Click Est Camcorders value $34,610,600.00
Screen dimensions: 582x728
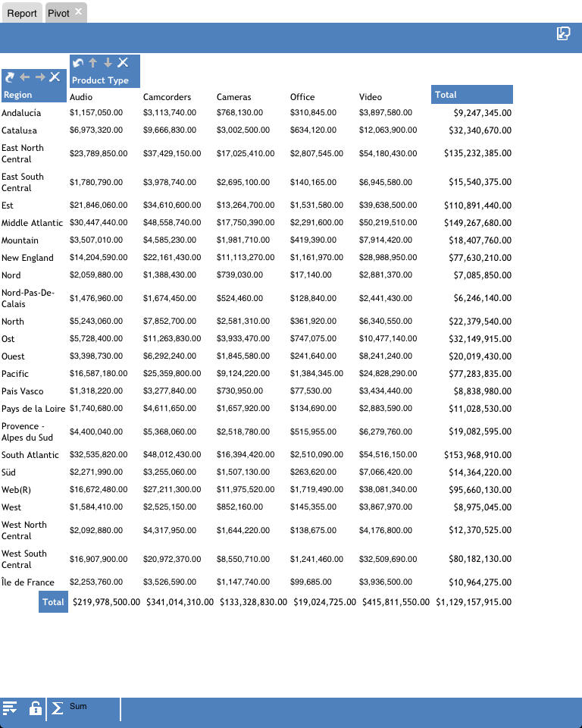(172, 205)
